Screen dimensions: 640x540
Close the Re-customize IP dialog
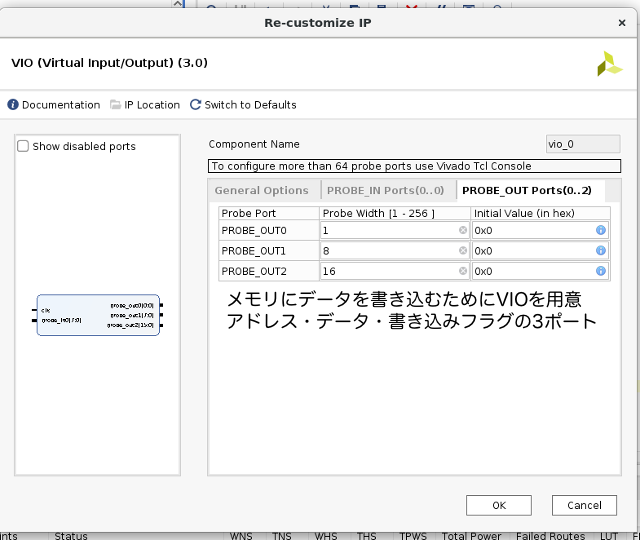[x=622, y=22]
